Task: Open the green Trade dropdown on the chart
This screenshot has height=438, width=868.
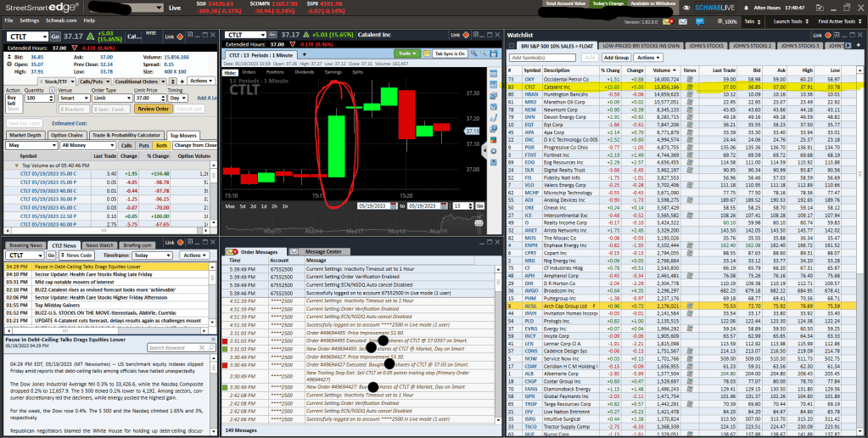Action: [x=410, y=53]
